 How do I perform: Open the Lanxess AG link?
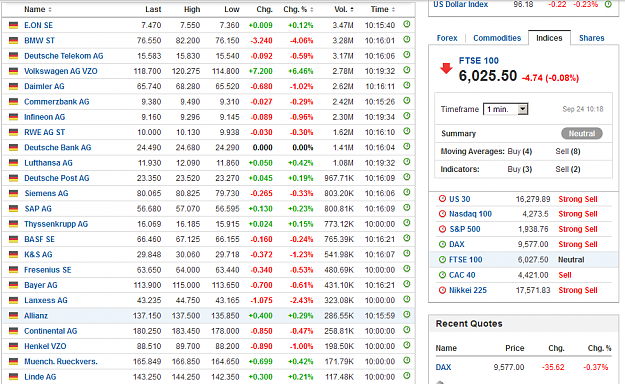[46, 300]
